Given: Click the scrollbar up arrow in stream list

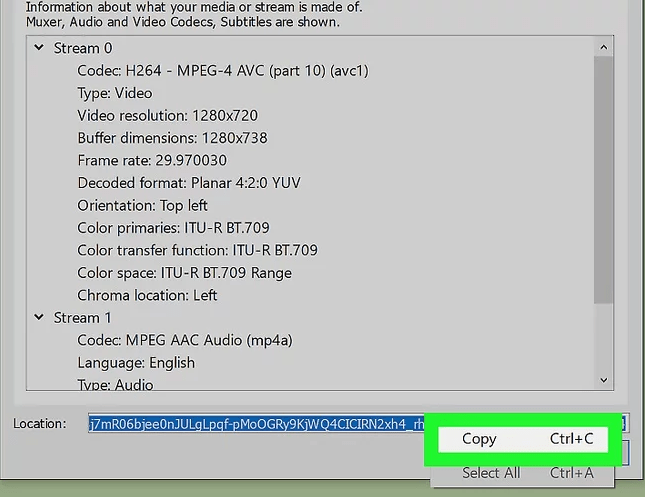Looking at the screenshot, I should 603,48.
